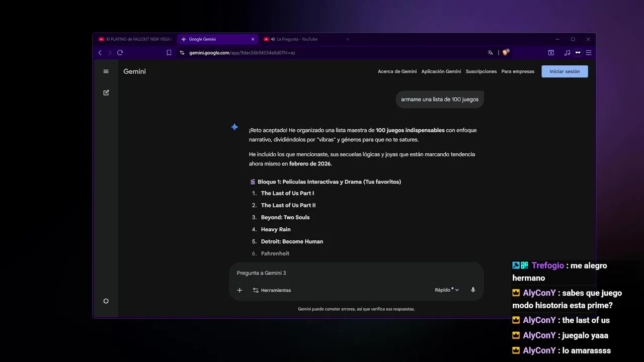Viewport: 644px width, 362px height.
Task: Select 'Detroit: Become Human' list item
Action: point(292,241)
